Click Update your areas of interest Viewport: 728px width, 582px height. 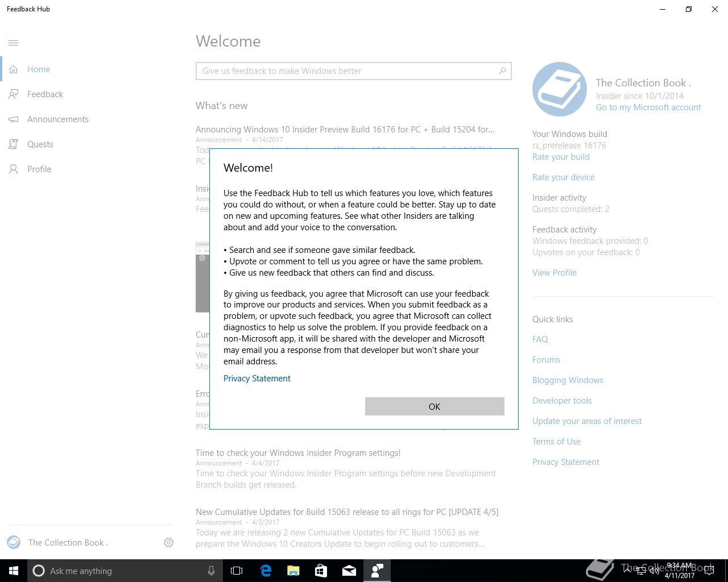(x=587, y=421)
